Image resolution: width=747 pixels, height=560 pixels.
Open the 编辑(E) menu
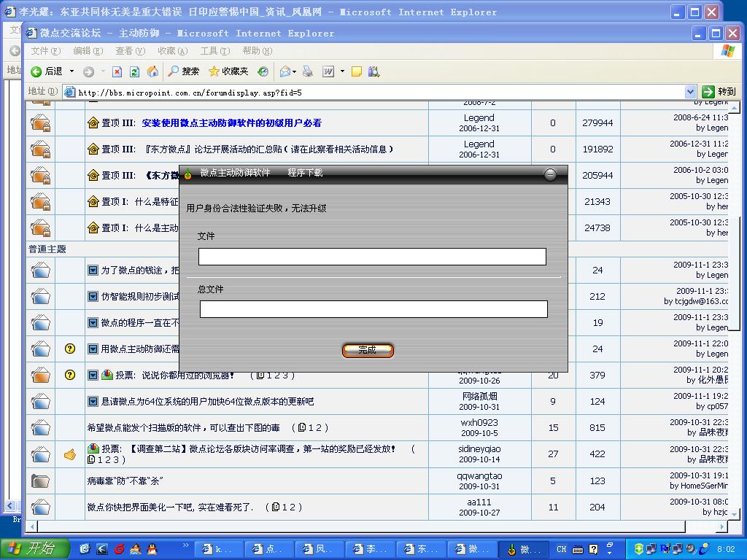(88, 51)
